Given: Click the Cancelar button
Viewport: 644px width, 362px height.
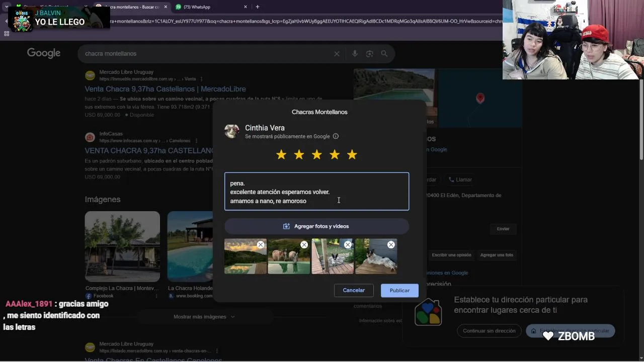Looking at the screenshot, I should coord(354,291).
